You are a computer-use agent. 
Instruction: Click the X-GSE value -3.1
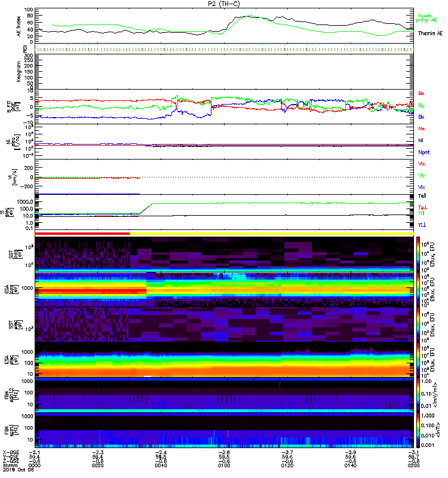pyautogui.click(x=413, y=452)
